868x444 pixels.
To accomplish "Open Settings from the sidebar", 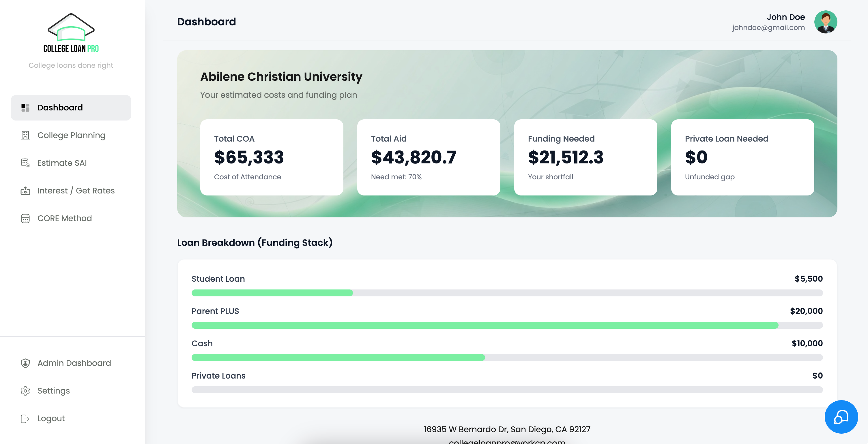I will tap(71, 390).
